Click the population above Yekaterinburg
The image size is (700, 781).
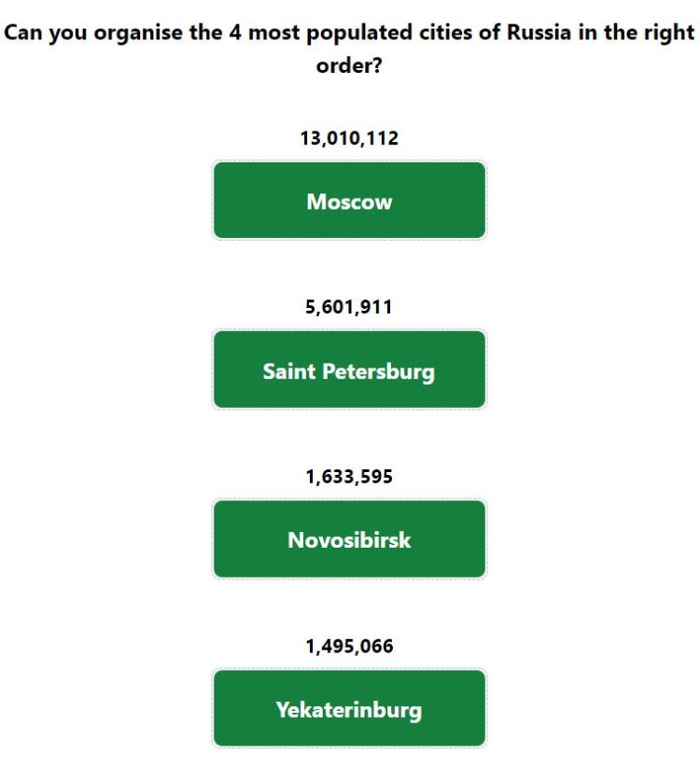349,646
